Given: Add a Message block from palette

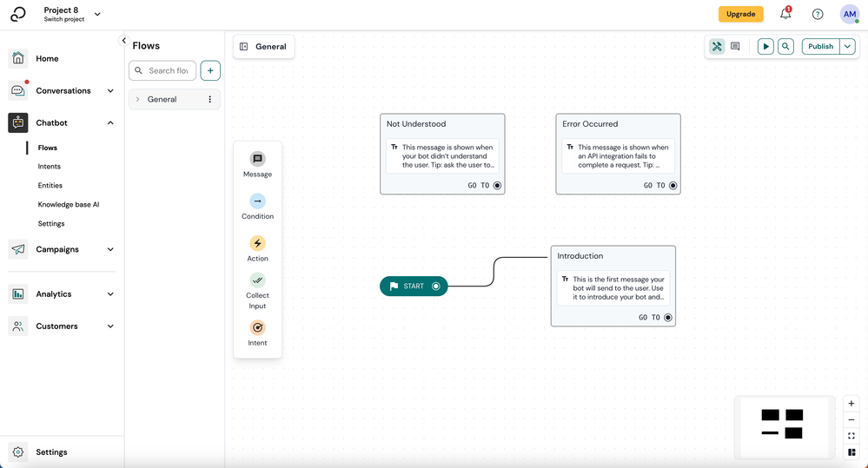Looking at the screenshot, I should click(x=257, y=159).
